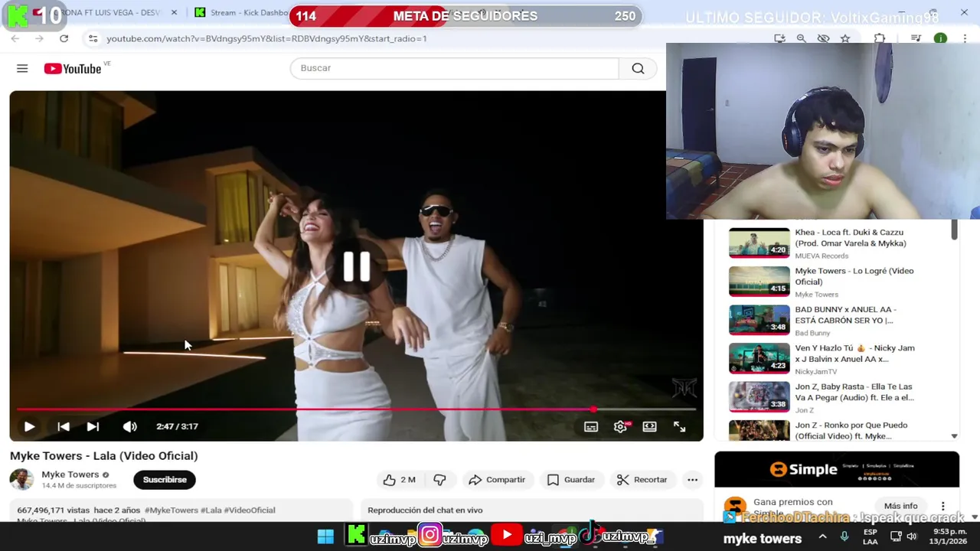Click the taskbar microphone icon
Viewport: 980px width, 551px height.
[x=844, y=536]
